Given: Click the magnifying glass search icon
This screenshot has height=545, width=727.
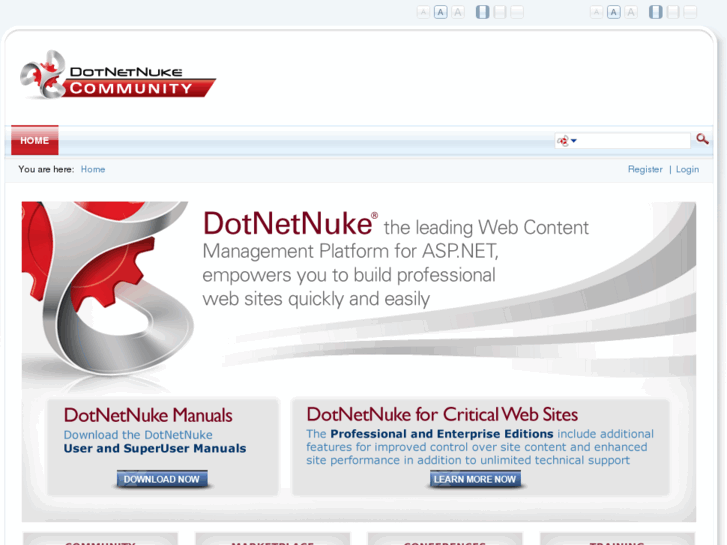Looking at the screenshot, I should click(x=702, y=139).
